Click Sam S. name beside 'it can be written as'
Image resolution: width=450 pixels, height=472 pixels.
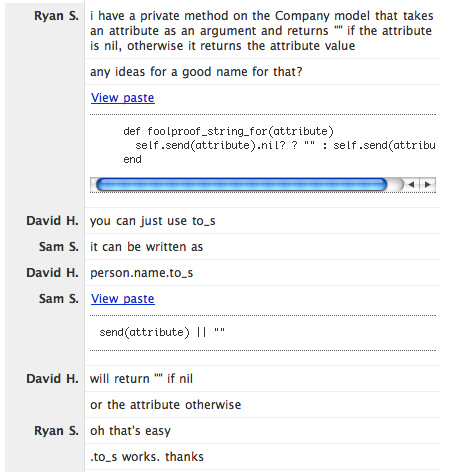(59, 247)
